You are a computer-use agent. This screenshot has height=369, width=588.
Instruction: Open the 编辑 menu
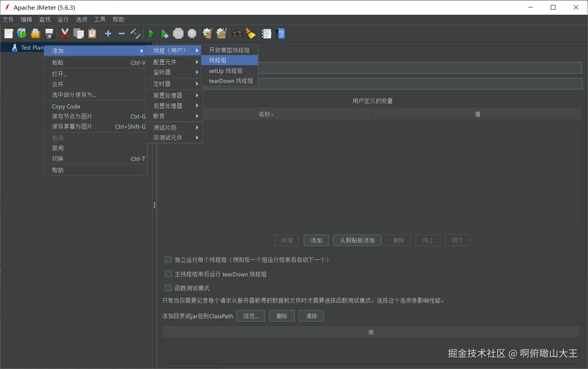(x=26, y=19)
